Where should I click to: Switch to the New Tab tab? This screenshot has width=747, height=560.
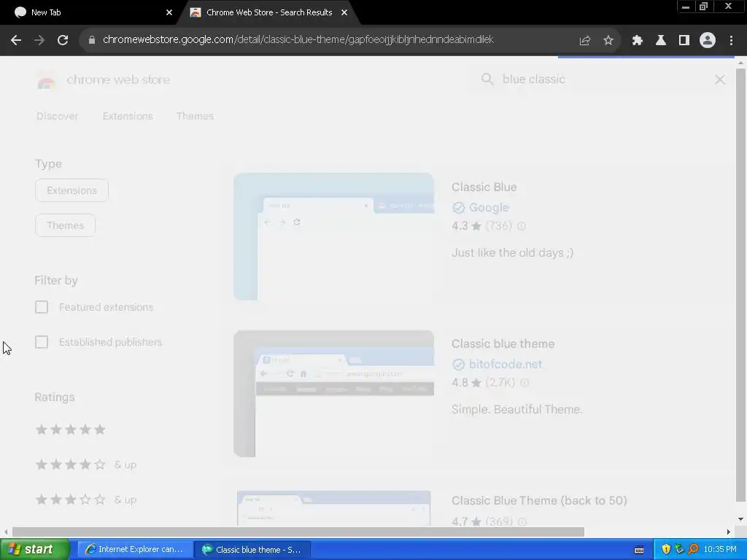point(90,13)
